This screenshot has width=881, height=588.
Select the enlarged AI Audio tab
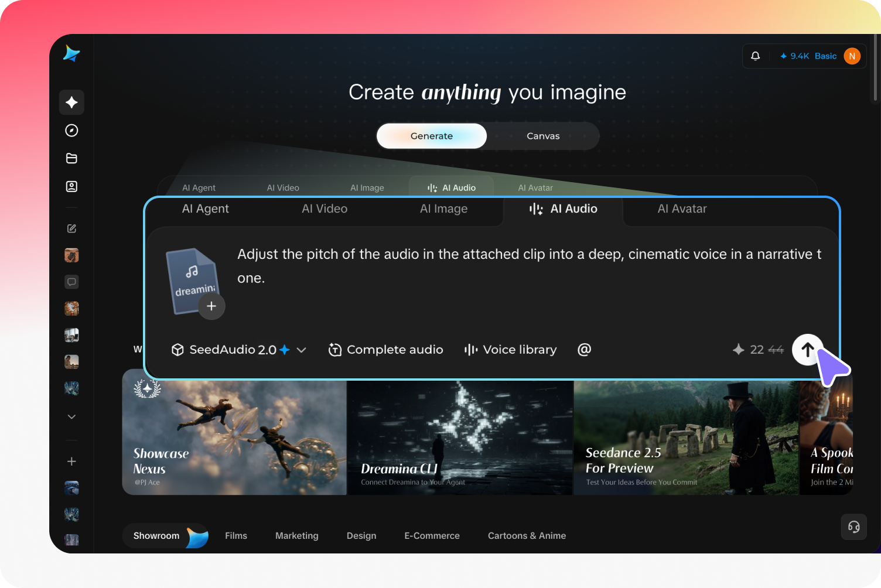click(x=563, y=209)
